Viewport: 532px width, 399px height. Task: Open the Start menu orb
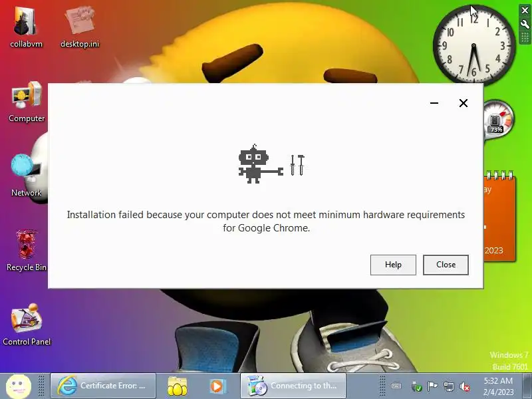[x=19, y=386]
